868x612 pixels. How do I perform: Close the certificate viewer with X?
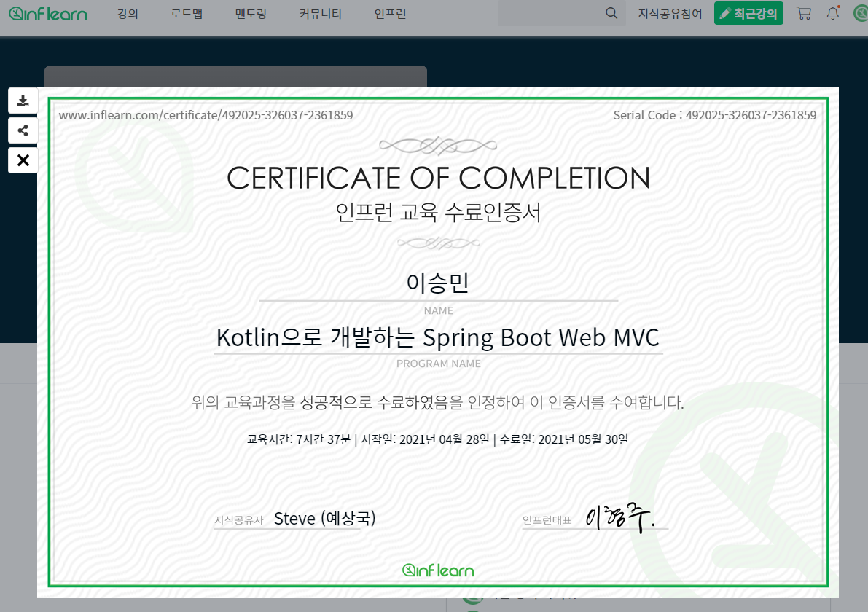23,160
